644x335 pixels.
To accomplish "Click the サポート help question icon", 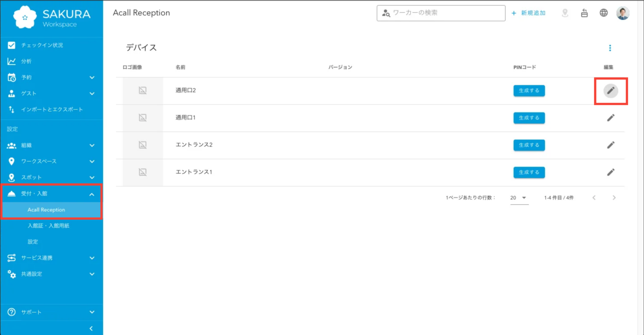I will click(12, 312).
